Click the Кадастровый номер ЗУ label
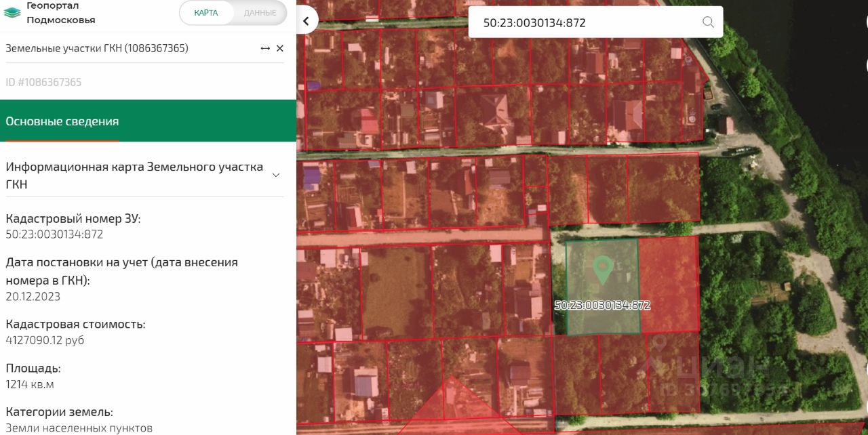 click(73, 219)
